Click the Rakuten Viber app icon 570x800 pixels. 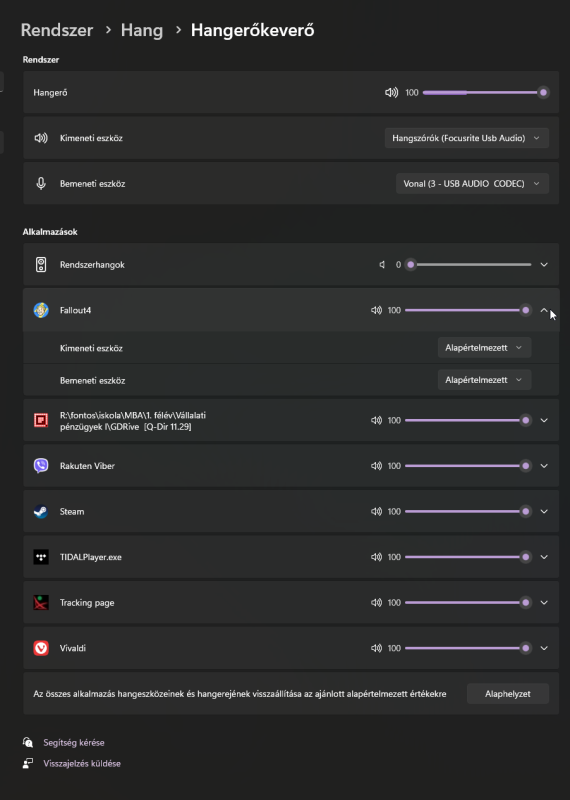41,466
